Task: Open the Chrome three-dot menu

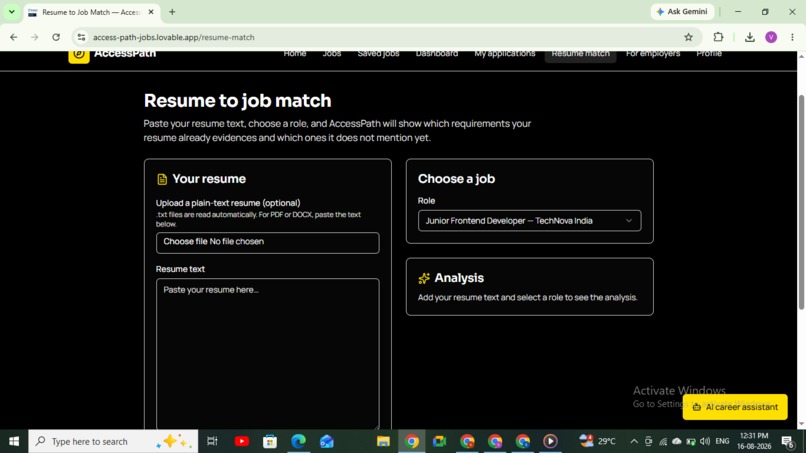Action: 792,37
